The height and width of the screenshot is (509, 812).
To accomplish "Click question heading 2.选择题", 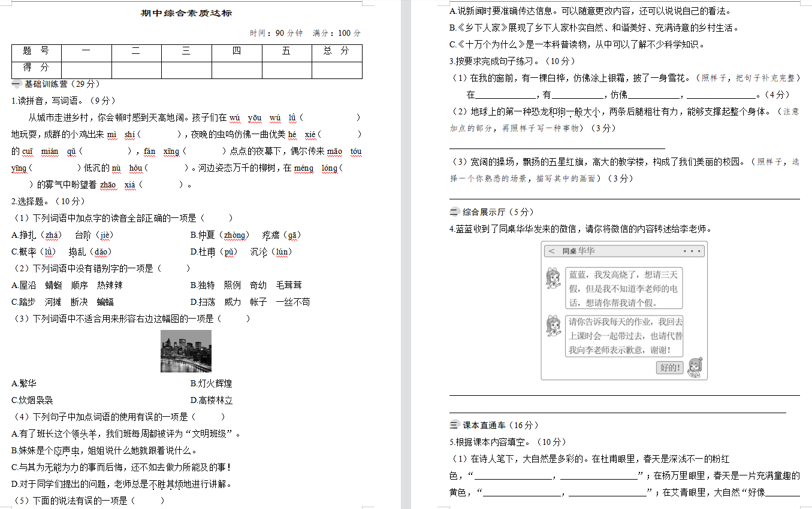I will (x=49, y=201).
